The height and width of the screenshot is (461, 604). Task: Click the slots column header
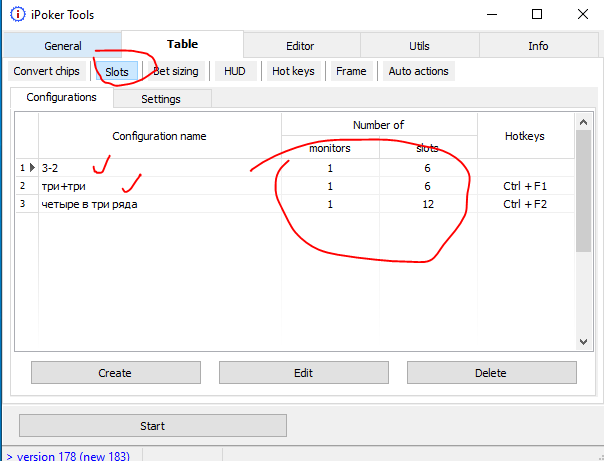click(428, 148)
